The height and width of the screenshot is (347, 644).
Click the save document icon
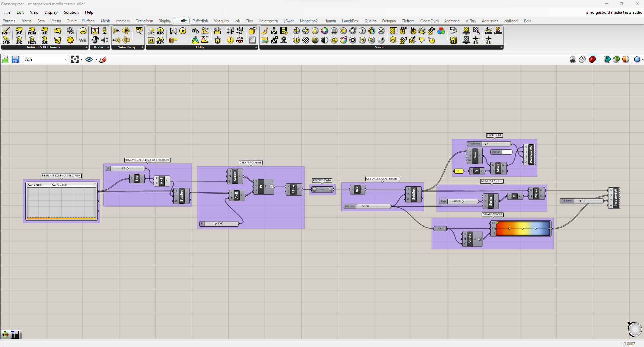click(x=15, y=60)
